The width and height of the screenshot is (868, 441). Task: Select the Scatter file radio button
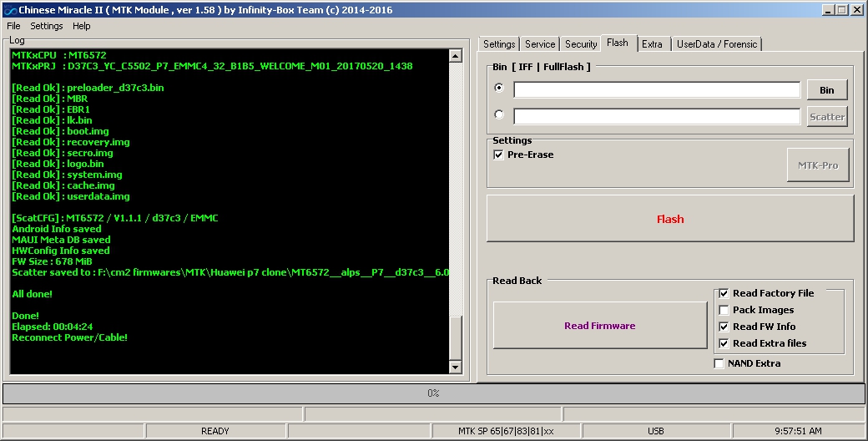coord(499,114)
